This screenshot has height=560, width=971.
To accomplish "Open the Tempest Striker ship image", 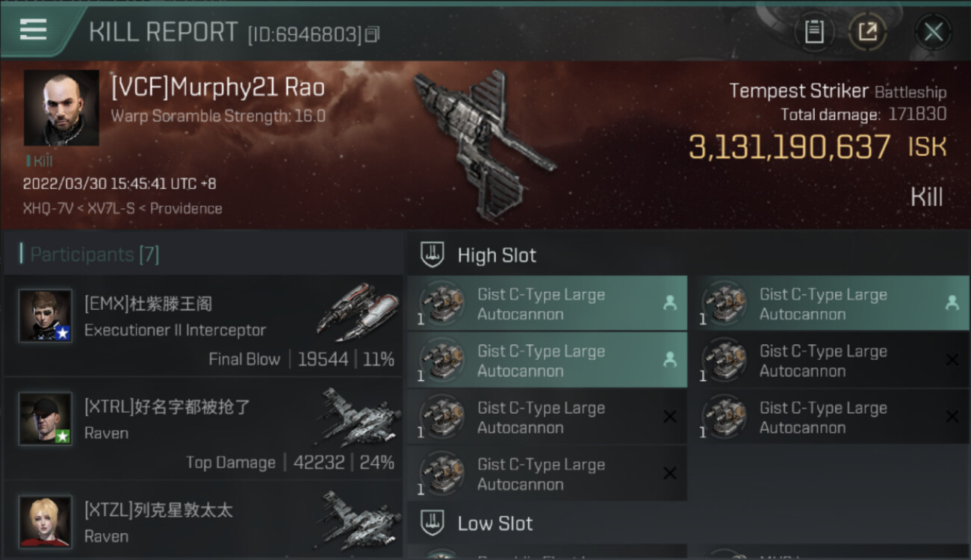I will point(484,143).
